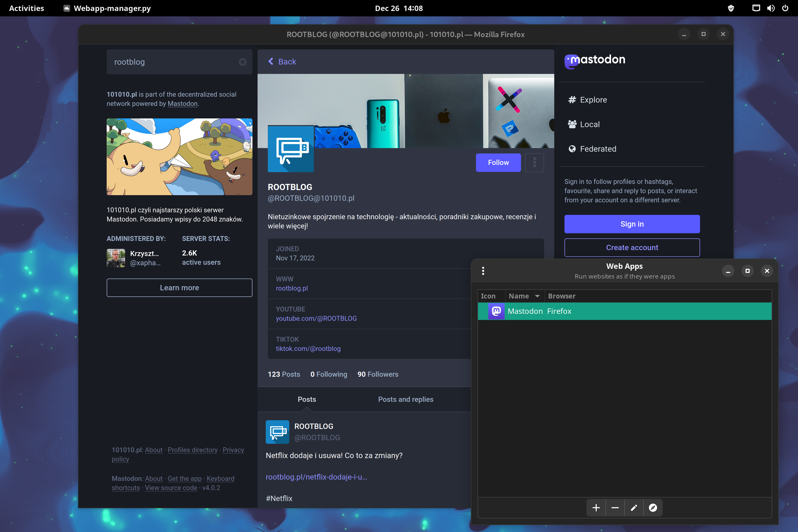Click the edit web app pencil icon
This screenshot has height=532, width=798.
point(634,507)
